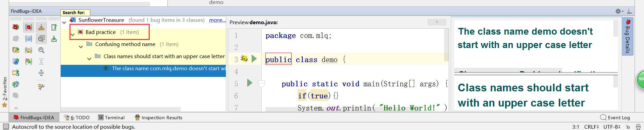644x130 pixels.
Task: Open the more... link
Action: [x=217, y=20]
